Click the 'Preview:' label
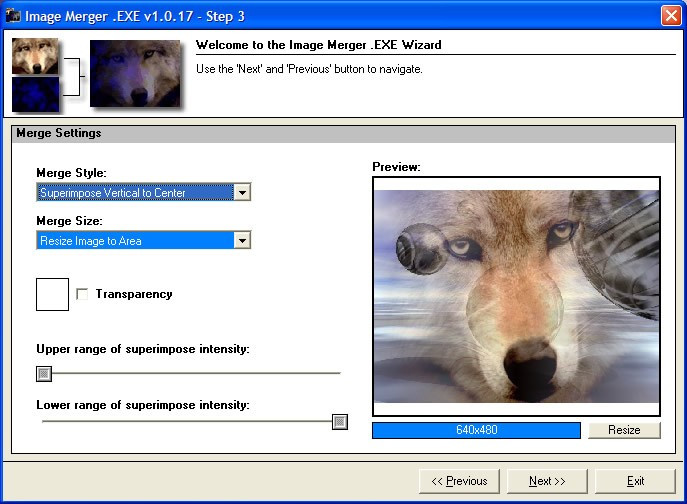 [396, 167]
